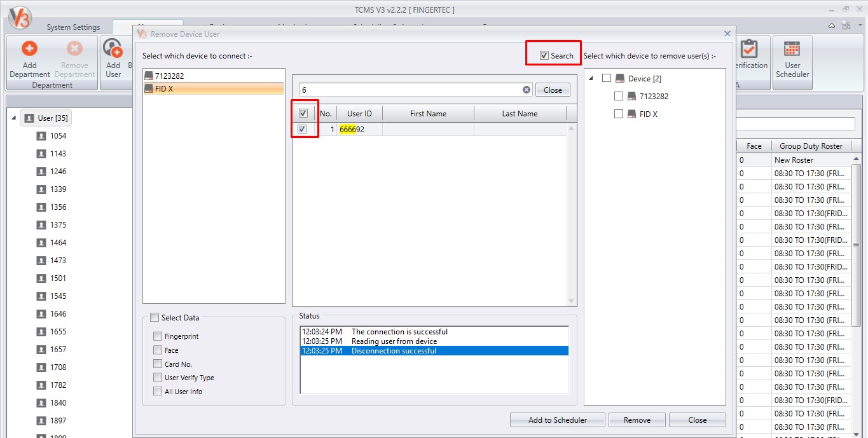Toggle the select-all checkbox in table header

tap(303, 113)
